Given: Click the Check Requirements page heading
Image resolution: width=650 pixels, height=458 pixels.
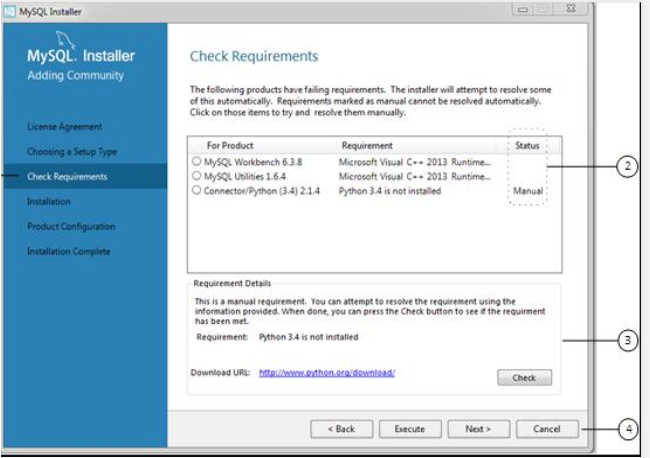Looking at the screenshot, I should (254, 56).
